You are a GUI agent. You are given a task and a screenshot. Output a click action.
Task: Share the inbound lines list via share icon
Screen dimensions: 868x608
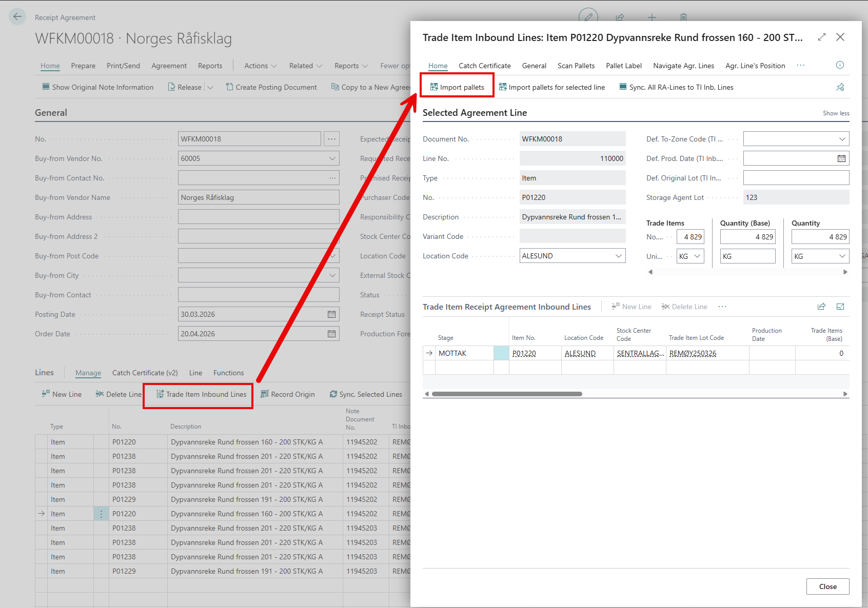click(821, 307)
